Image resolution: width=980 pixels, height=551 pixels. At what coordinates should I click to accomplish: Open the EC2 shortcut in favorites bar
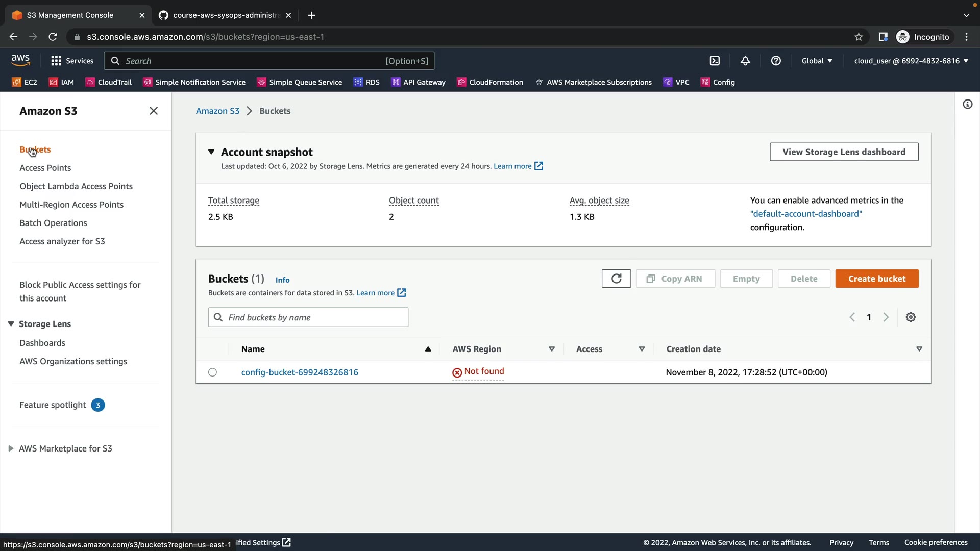pos(24,82)
